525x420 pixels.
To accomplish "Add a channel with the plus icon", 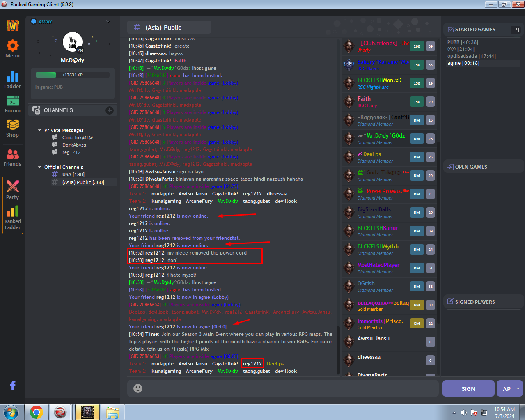I will (110, 110).
